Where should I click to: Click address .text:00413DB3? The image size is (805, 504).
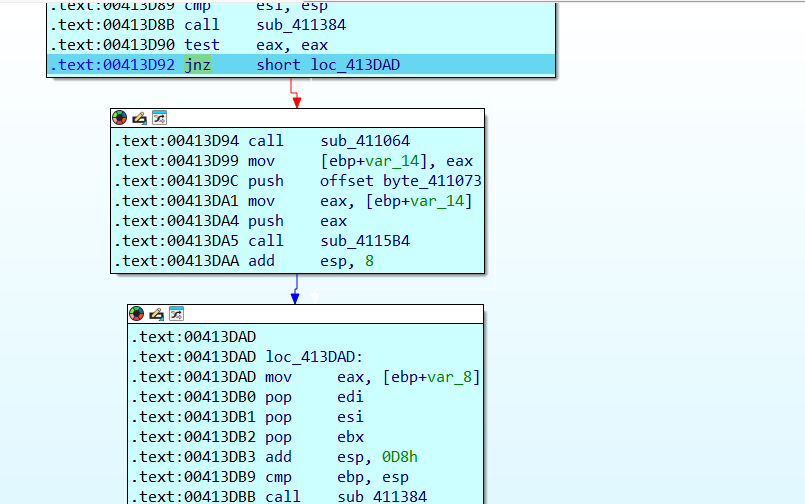pos(193,457)
